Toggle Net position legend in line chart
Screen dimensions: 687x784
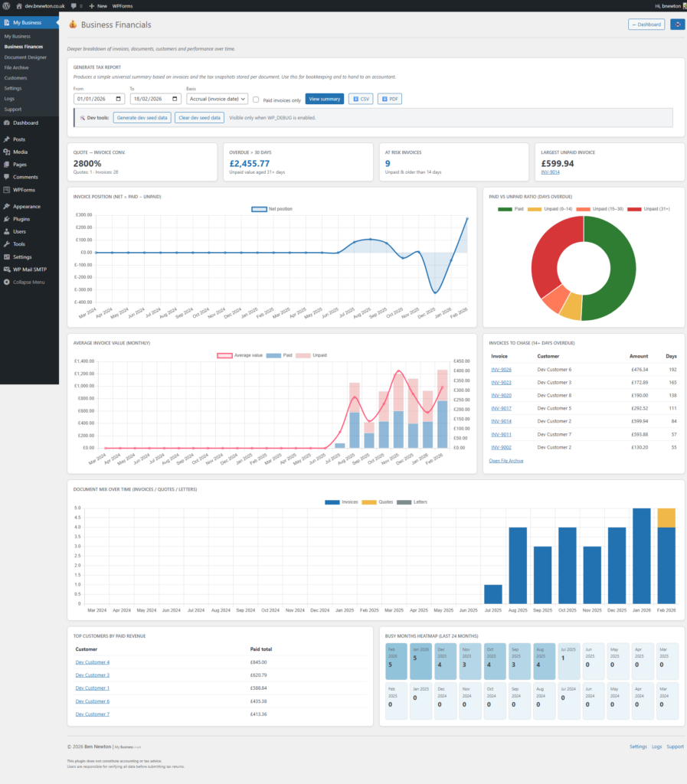259,208
